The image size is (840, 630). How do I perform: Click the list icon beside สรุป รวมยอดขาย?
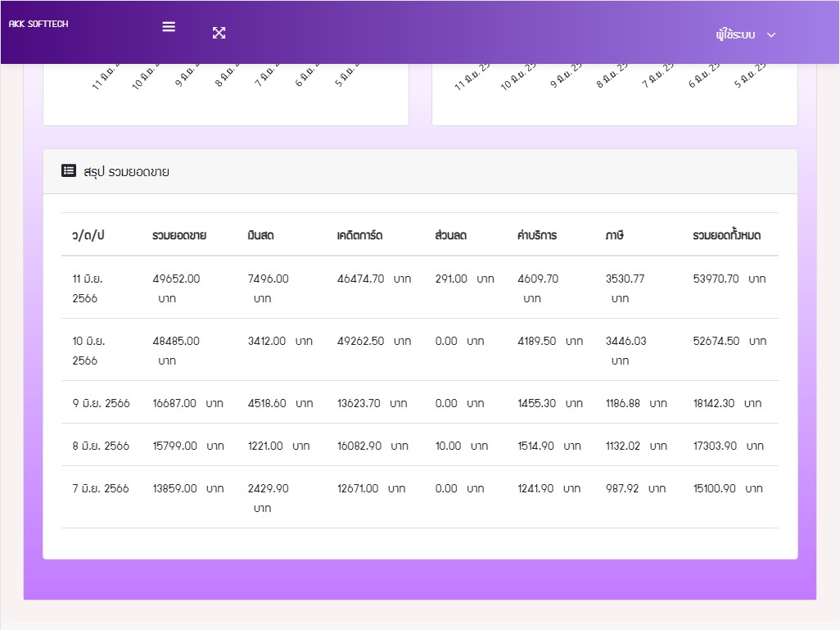click(69, 171)
